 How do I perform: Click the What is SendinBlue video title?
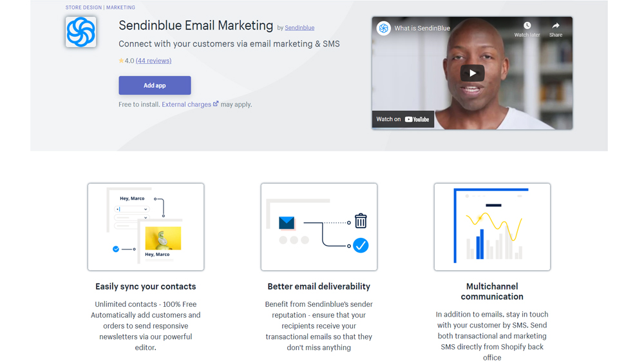click(x=422, y=28)
